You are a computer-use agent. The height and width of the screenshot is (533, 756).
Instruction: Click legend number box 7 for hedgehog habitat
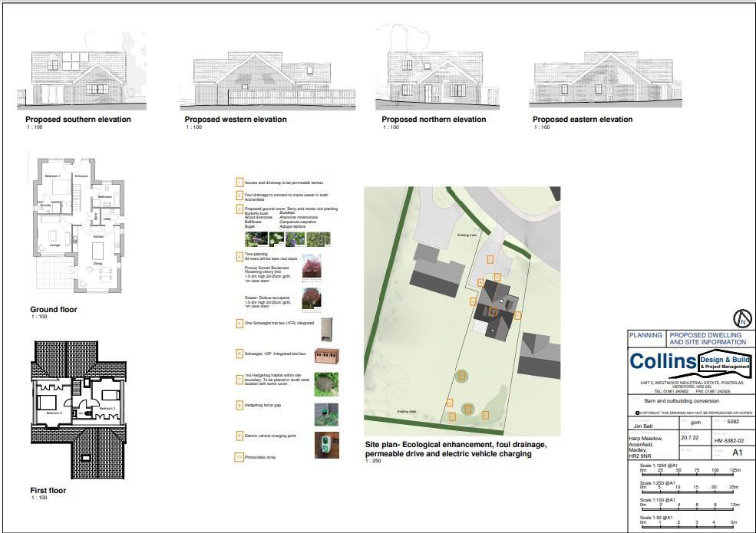click(239, 380)
